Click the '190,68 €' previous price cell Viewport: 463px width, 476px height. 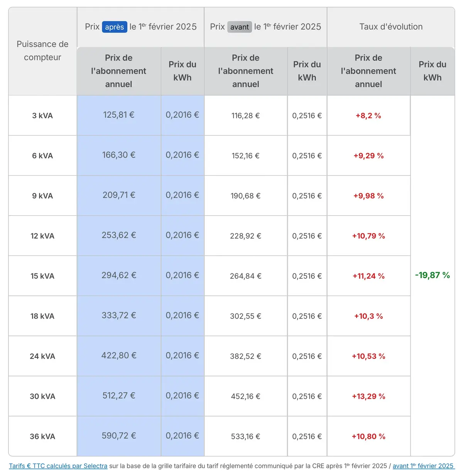coord(246,196)
